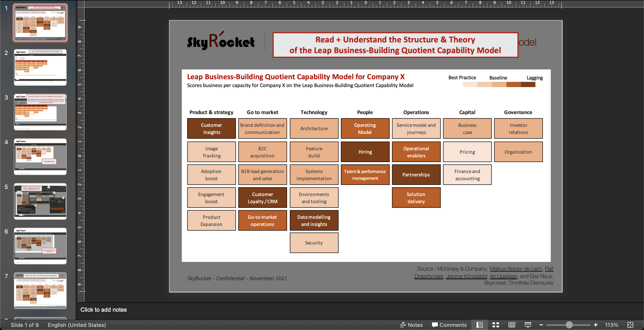Select darkest Lagging legend swatch
The height and width of the screenshot is (330, 644).
[x=528, y=85]
